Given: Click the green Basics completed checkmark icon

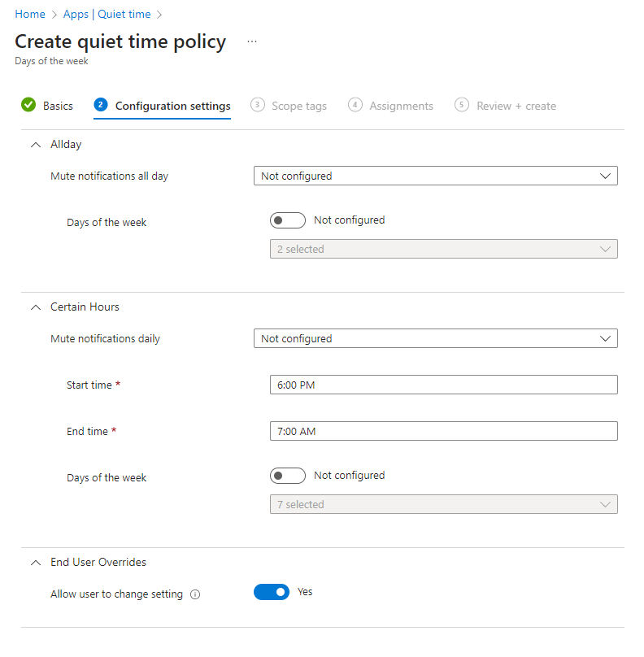Looking at the screenshot, I should tap(28, 105).
